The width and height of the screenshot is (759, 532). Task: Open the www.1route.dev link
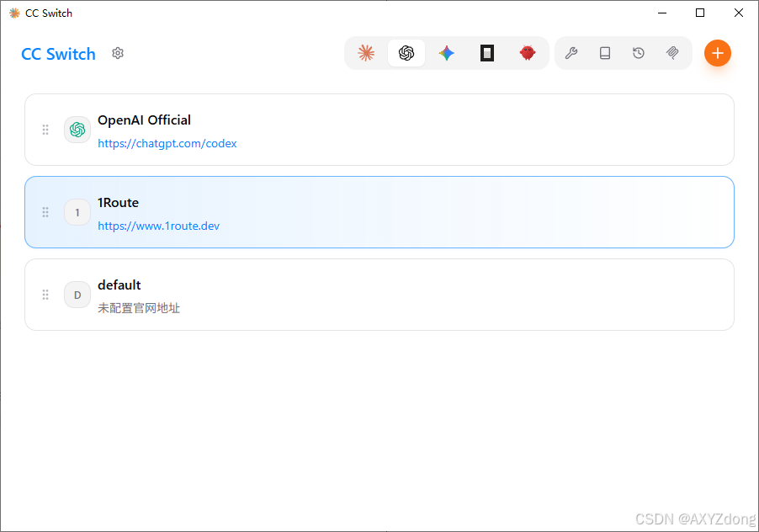(x=158, y=226)
